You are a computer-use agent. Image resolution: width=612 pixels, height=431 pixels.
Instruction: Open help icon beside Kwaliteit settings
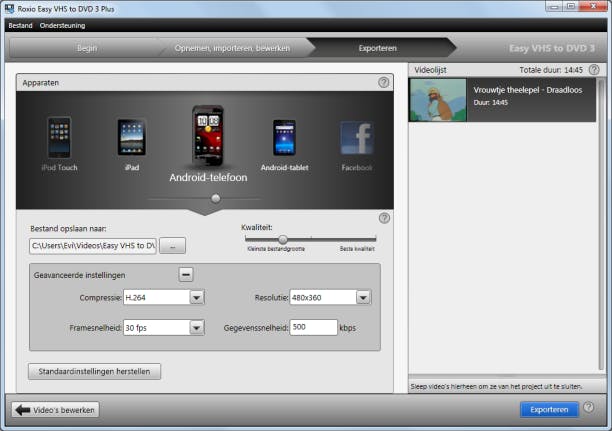tap(384, 218)
